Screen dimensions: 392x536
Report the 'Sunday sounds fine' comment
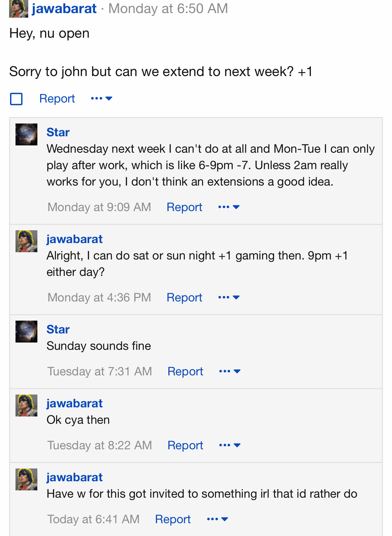pyautogui.click(x=185, y=371)
